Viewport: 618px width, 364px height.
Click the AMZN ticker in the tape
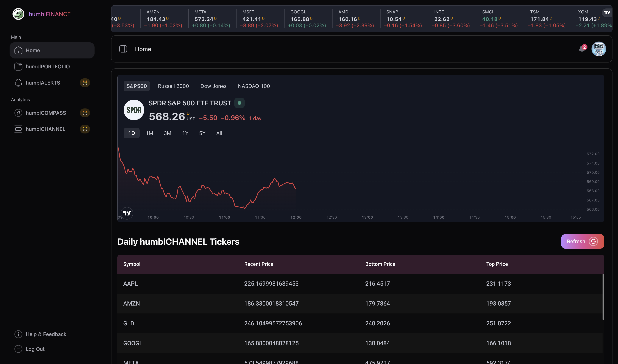tap(164, 19)
